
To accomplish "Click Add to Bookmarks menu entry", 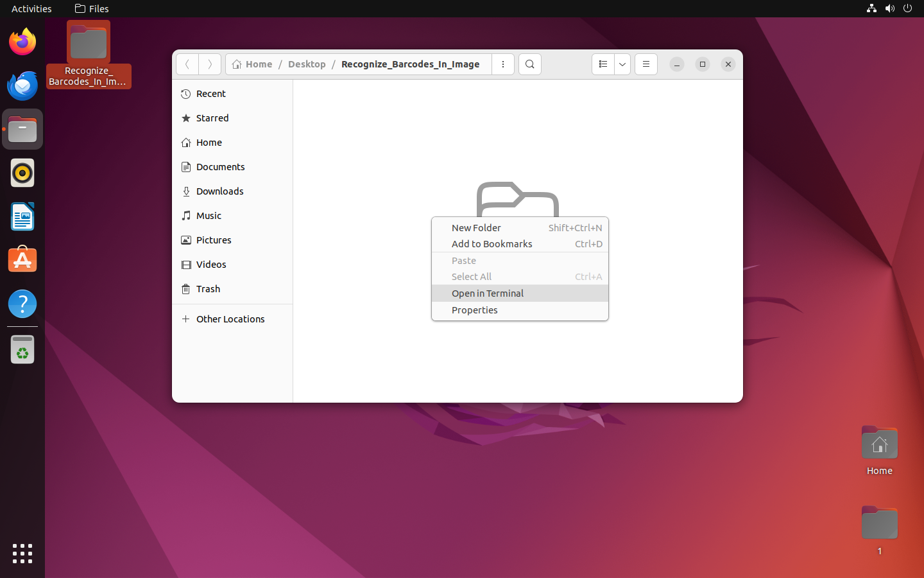I will 492,244.
